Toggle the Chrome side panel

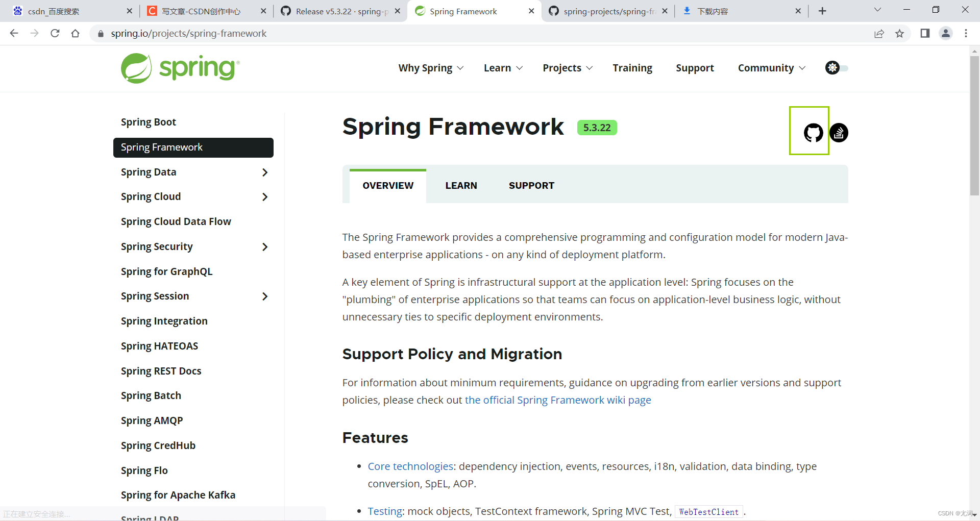(925, 33)
